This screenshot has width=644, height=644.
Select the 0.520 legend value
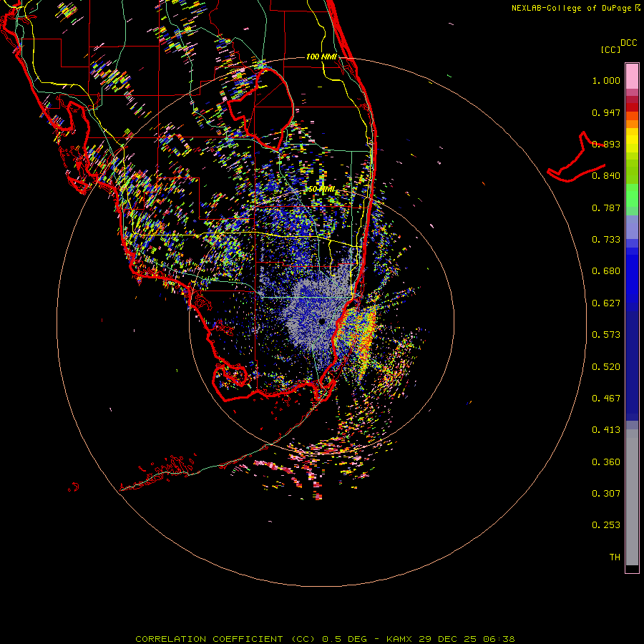tap(606, 367)
